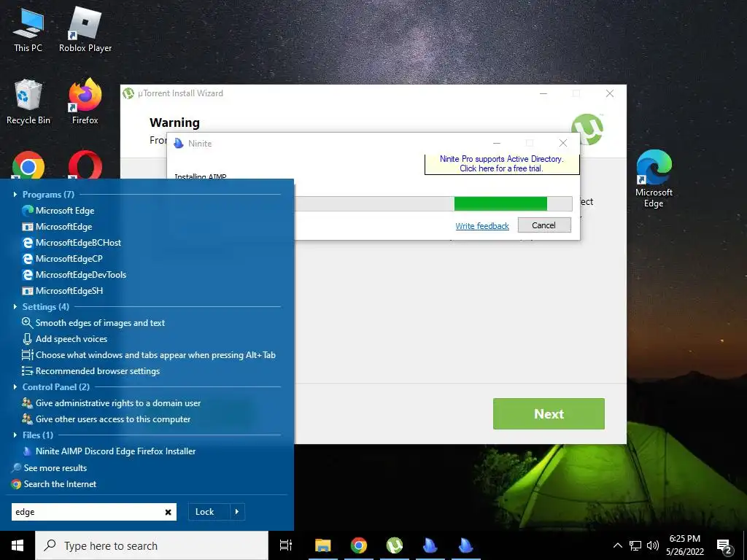Launch Firefox from the desktop
Screen dimensions: 747x560
coord(85,102)
